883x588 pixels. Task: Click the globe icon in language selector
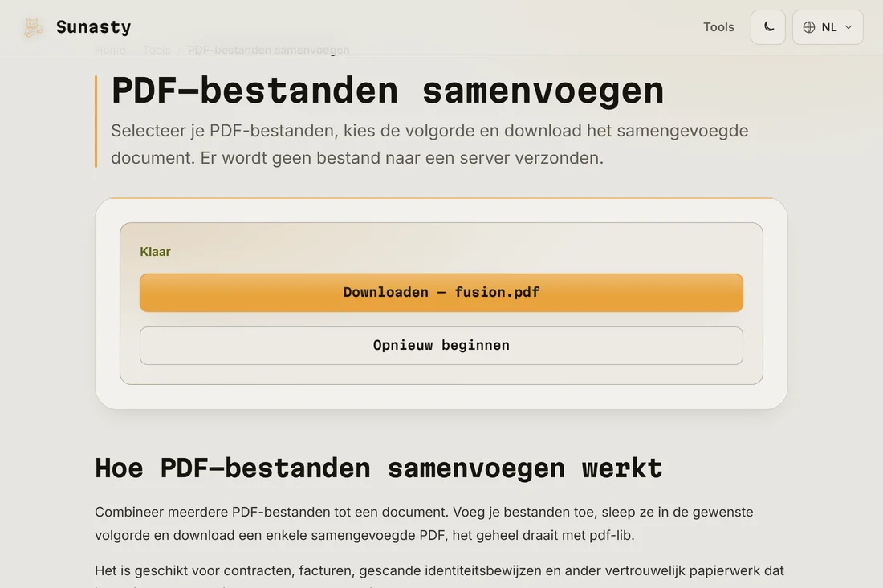[x=809, y=27]
